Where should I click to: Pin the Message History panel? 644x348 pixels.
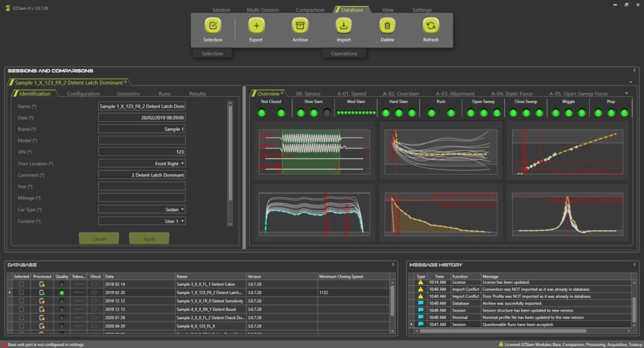(x=634, y=264)
